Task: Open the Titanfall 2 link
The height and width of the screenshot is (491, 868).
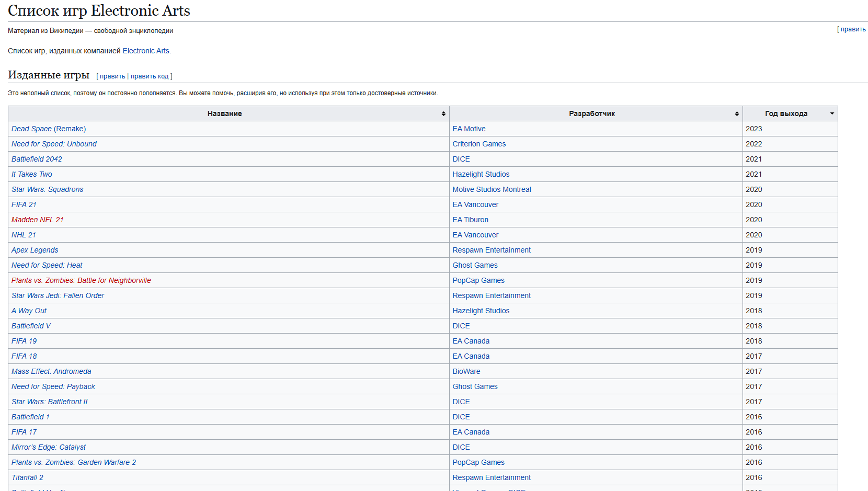Action: [27, 477]
